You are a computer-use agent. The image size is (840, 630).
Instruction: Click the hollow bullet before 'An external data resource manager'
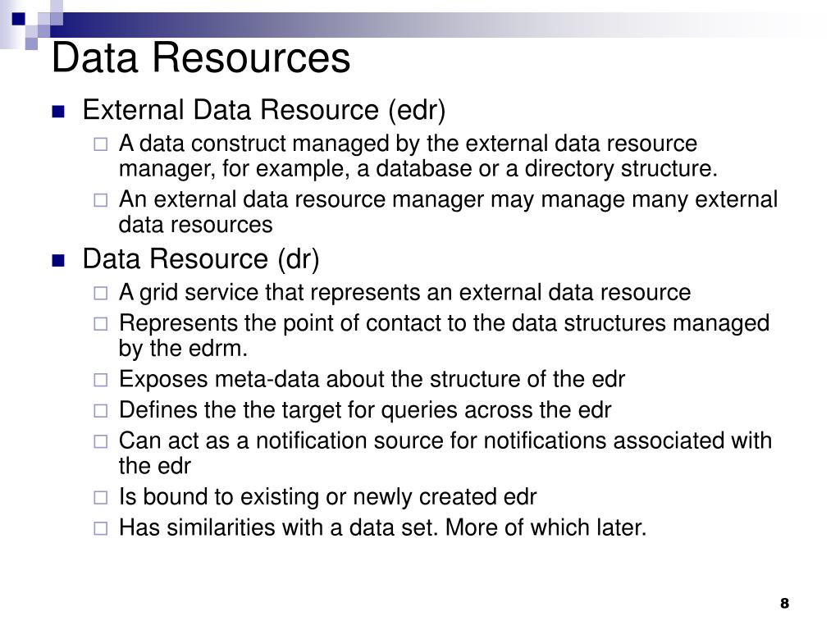coord(101,200)
